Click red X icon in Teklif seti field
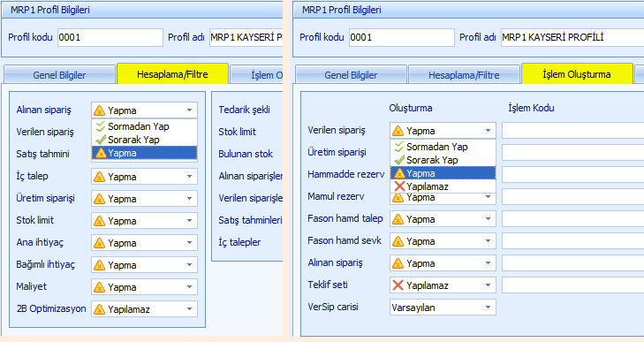644x342 pixels. [398, 285]
